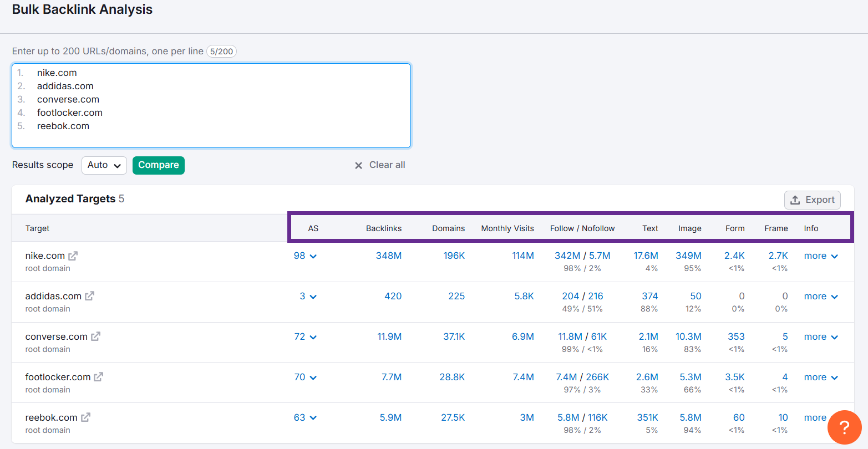Open addidas.com text links 374
The height and width of the screenshot is (449, 868).
650,296
